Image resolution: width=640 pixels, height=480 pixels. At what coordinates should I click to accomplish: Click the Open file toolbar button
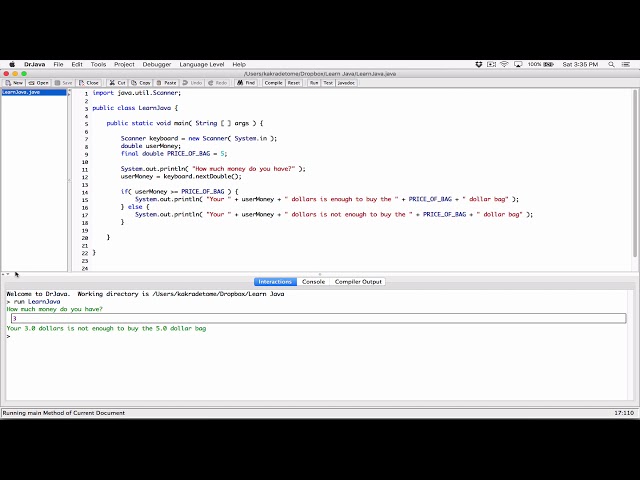[39, 83]
